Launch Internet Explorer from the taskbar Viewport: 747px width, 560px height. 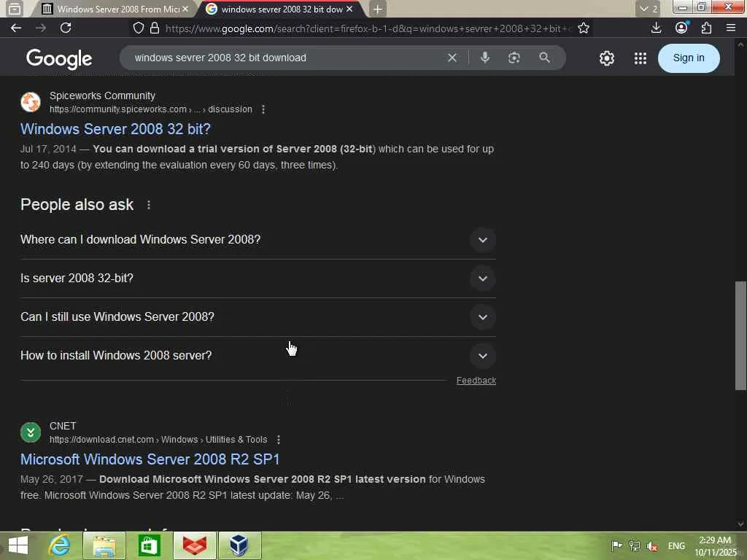(x=60, y=545)
